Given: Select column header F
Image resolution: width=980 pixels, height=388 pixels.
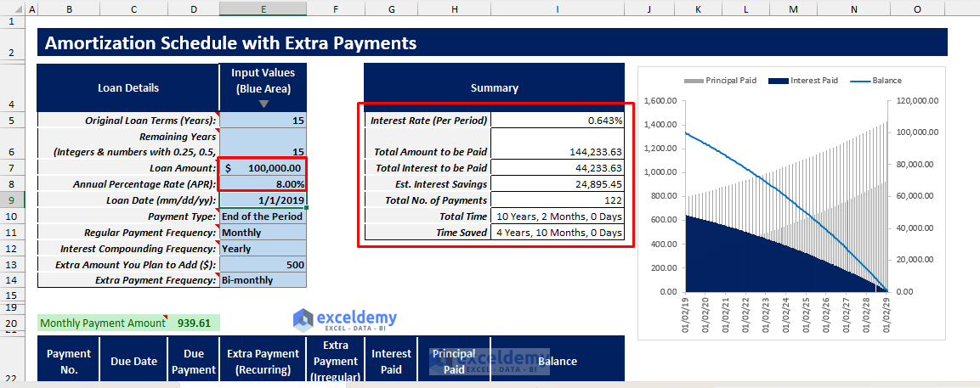Looking at the screenshot, I should pos(337,9).
